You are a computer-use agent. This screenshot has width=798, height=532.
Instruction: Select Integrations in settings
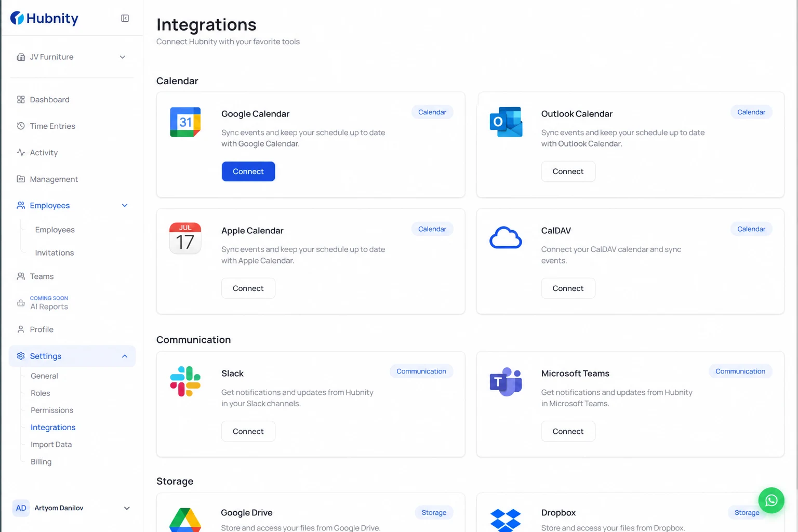(x=53, y=428)
